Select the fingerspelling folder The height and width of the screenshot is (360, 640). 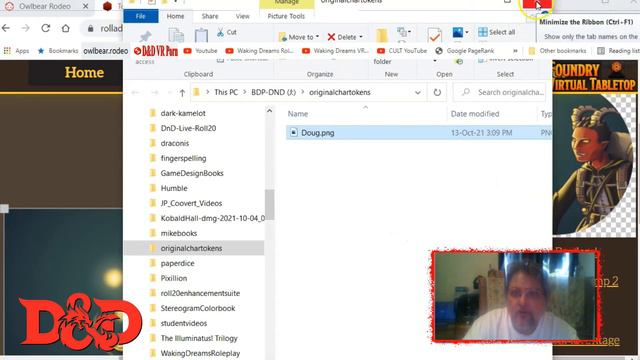pos(183,158)
